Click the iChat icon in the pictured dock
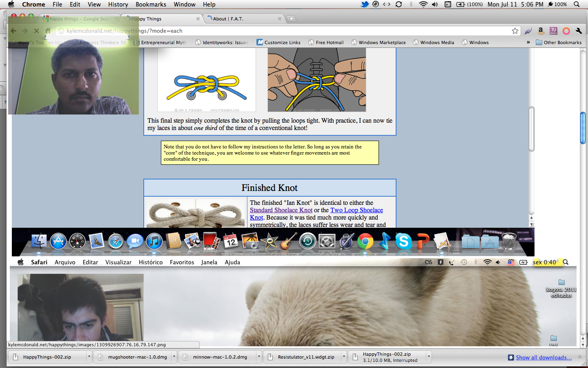The image size is (588, 368). pyautogui.click(x=135, y=241)
